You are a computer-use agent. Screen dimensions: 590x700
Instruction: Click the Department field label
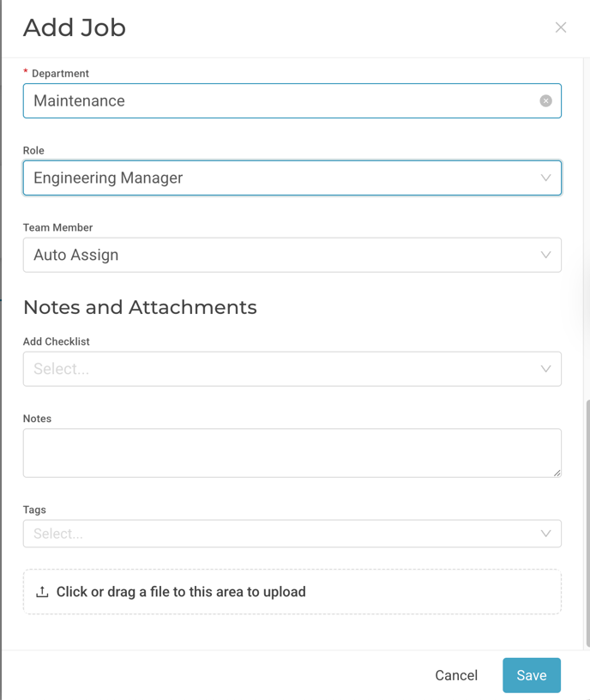(x=60, y=73)
